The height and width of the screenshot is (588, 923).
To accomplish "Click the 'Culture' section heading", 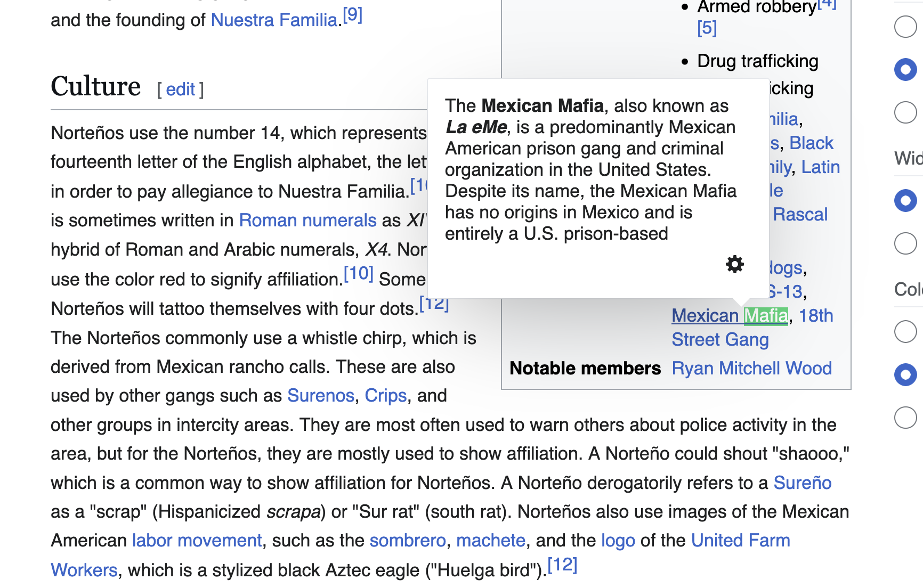I will point(96,86).
